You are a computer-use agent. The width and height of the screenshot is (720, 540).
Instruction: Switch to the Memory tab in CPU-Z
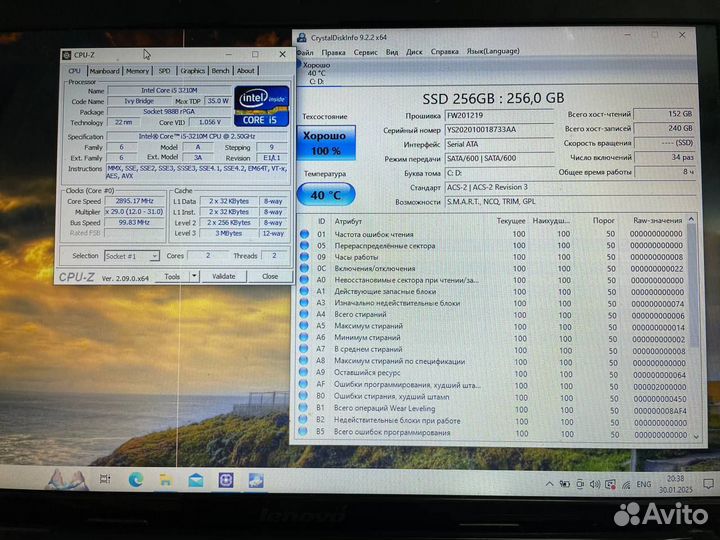coord(137,71)
